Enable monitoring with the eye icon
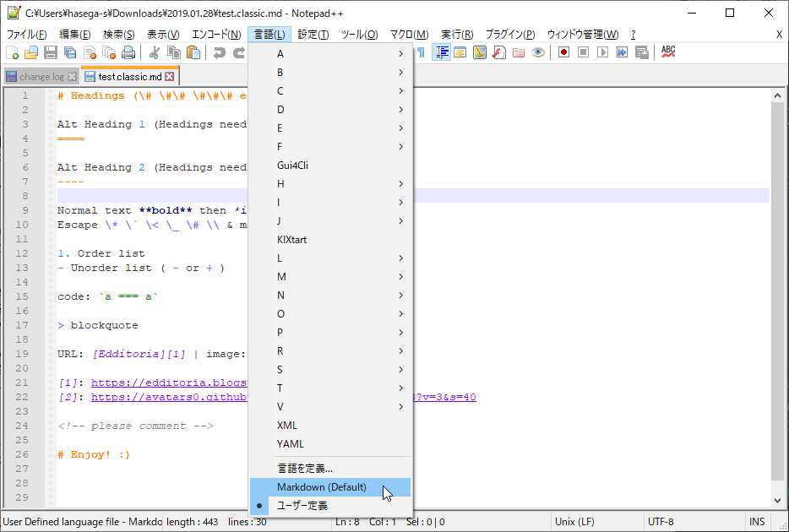This screenshot has width=789, height=532. coord(538,52)
